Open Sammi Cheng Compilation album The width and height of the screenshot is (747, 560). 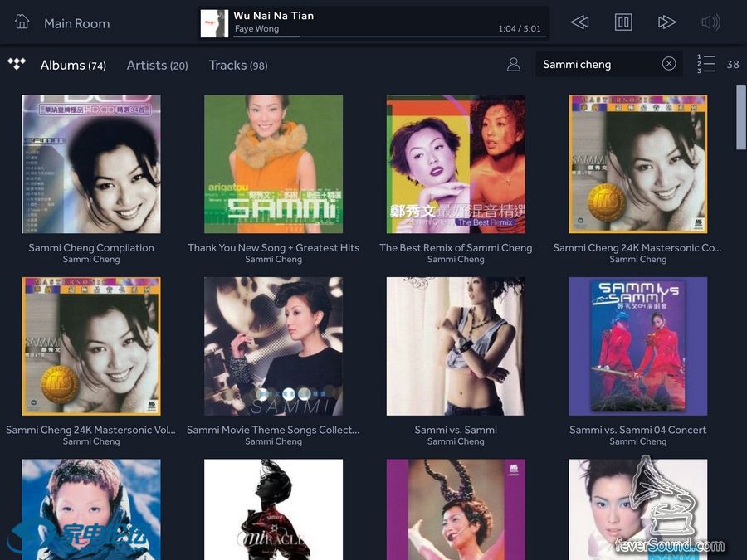[x=91, y=163]
